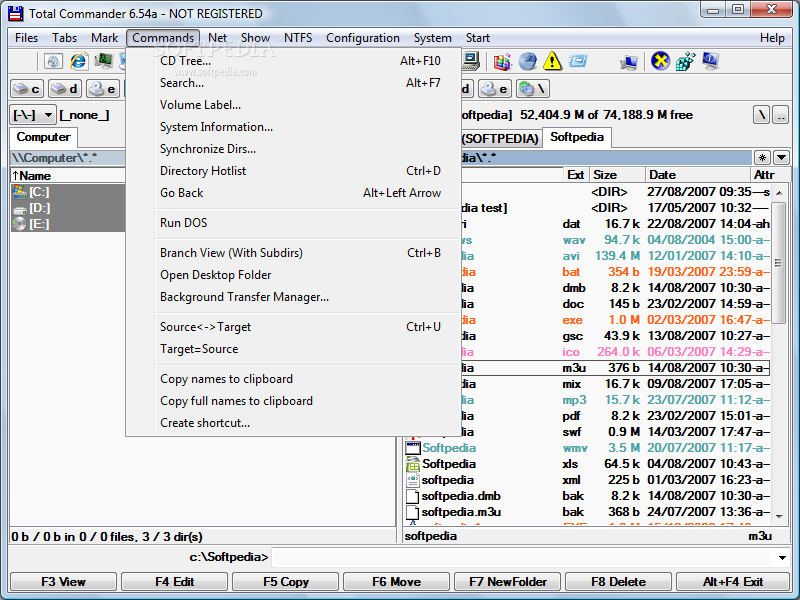
Task: Open the left panel drive dropdown [-\-]
Action: (x=33, y=115)
